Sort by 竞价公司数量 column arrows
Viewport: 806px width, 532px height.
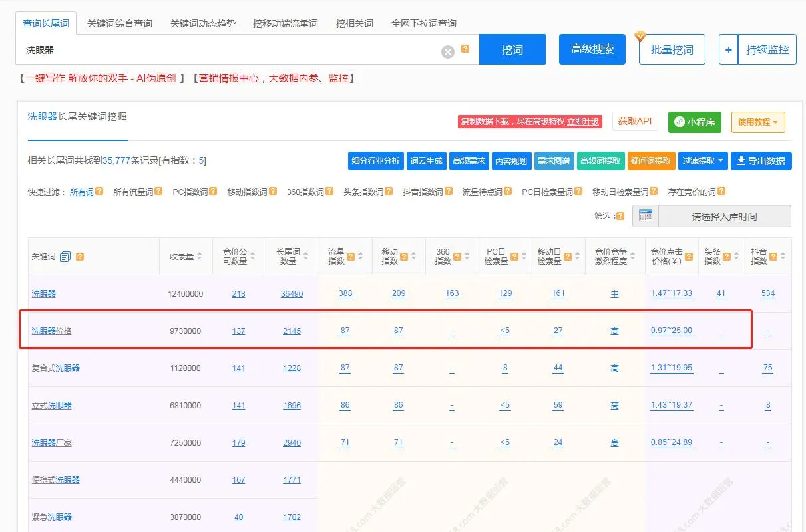(252, 257)
